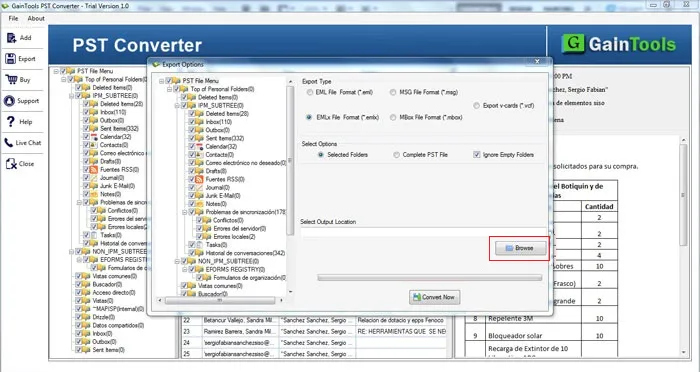Collapse Top of Personal Folders in dialog

coord(169,89)
